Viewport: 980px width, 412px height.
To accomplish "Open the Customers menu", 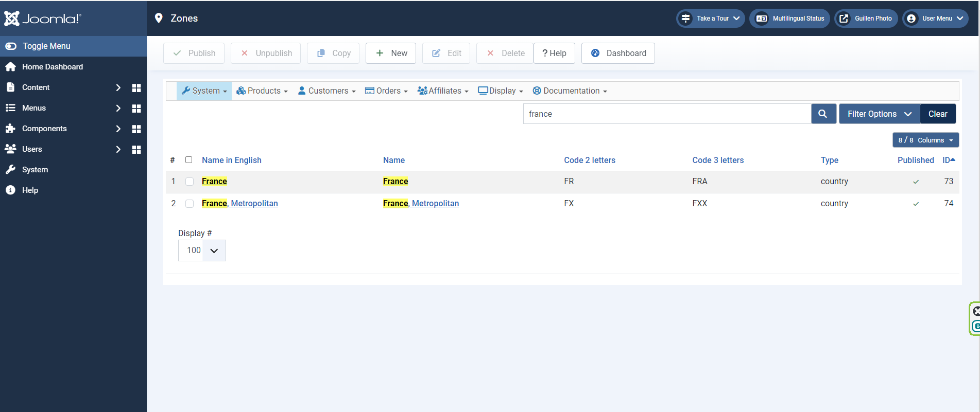I will 326,91.
